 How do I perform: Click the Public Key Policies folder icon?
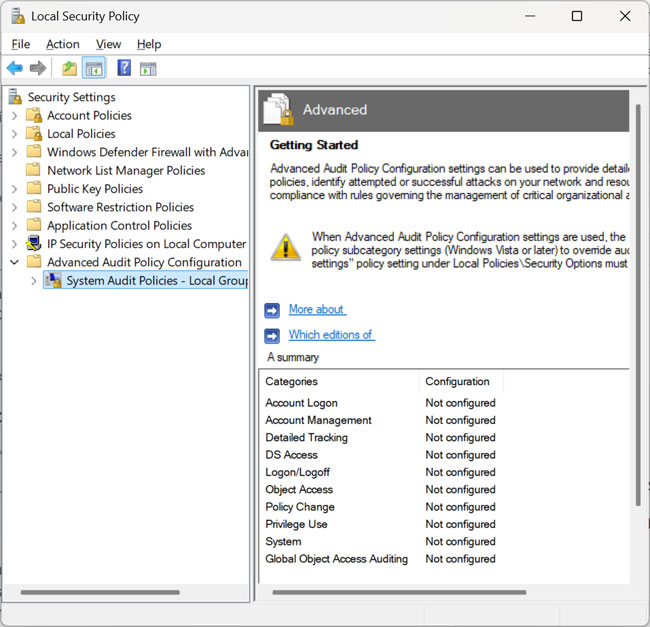pyautogui.click(x=34, y=188)
